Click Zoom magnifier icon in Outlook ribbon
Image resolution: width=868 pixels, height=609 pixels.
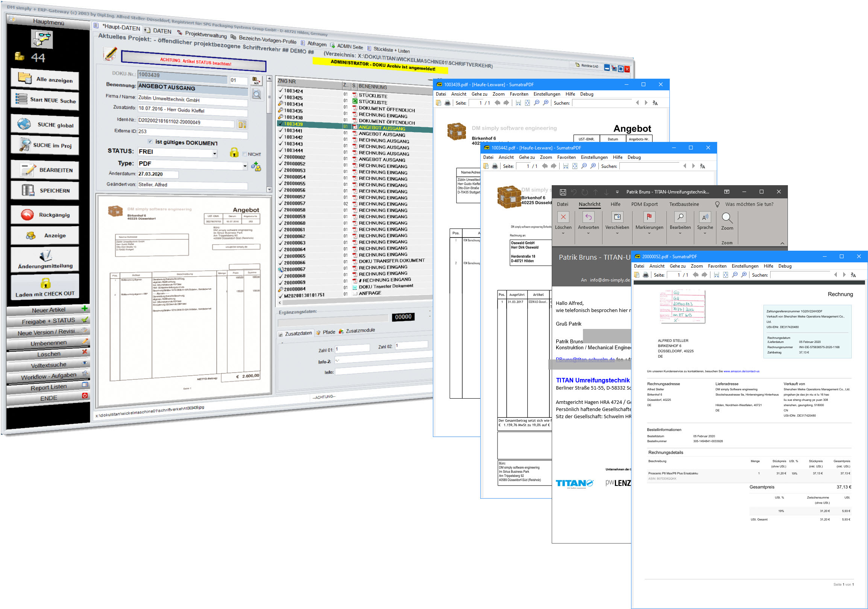point(727,218)
